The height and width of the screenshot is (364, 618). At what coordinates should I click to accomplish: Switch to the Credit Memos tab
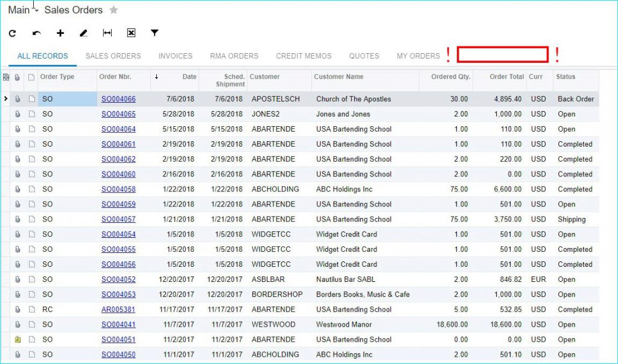click(304, 56)
